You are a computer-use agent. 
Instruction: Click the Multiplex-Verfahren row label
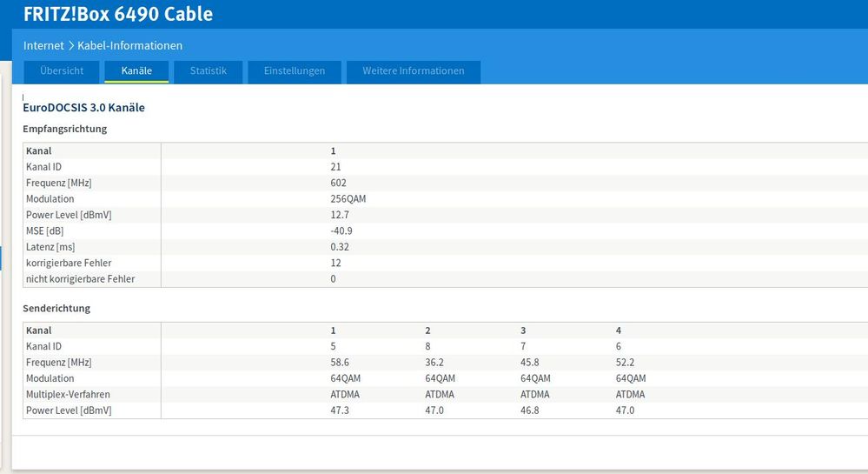[68, 395]
